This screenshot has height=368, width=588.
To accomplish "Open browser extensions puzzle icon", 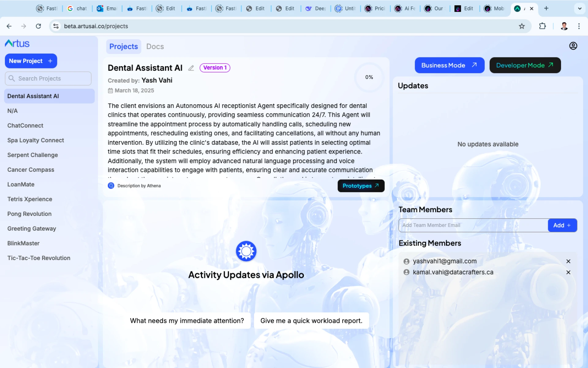I will click(542, 26).
